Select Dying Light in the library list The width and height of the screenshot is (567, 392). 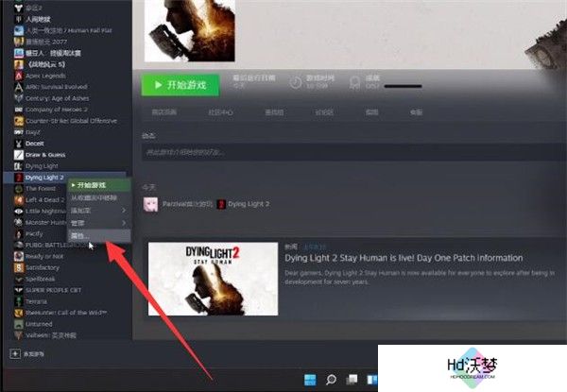click(x=42, y=166)
